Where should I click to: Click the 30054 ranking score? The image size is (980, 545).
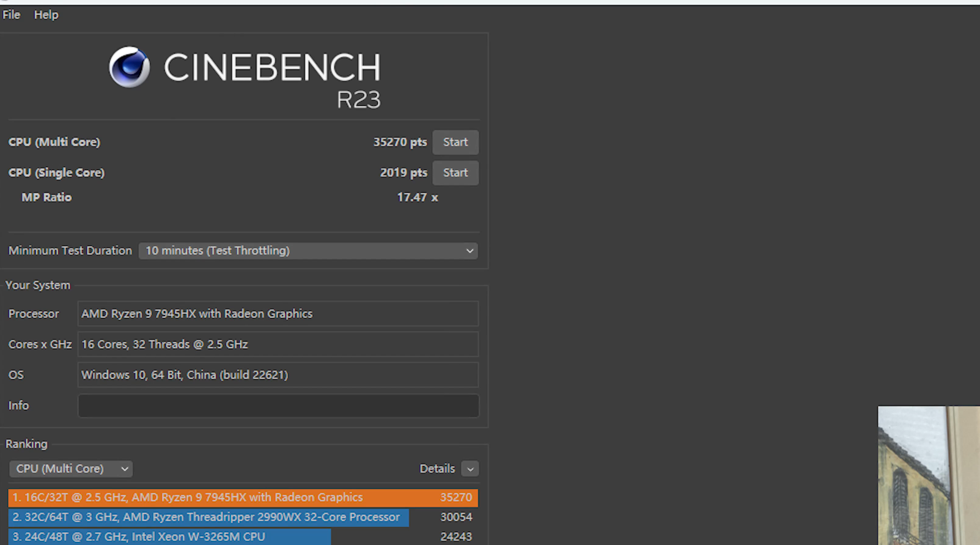click(456, 517)
